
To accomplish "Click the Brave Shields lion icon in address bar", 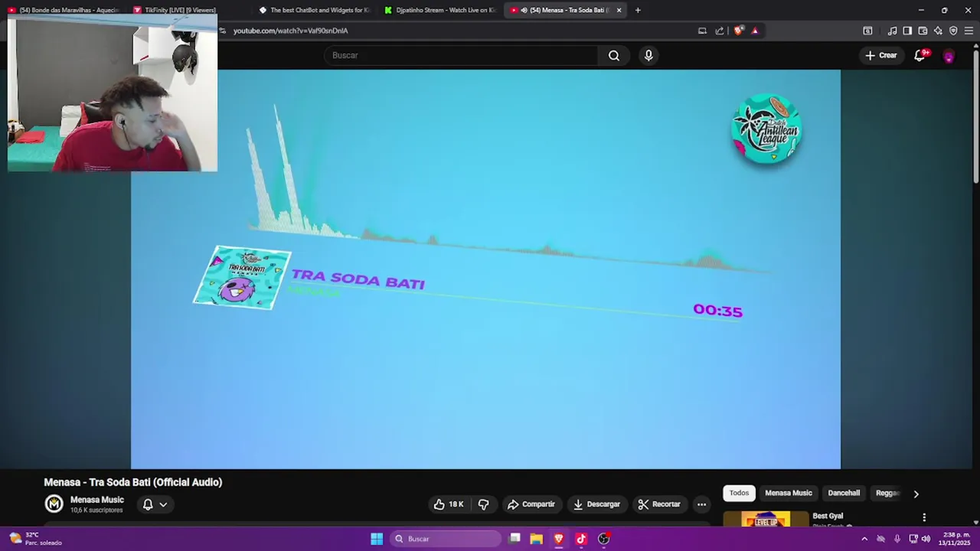I will tap(738, 31).
